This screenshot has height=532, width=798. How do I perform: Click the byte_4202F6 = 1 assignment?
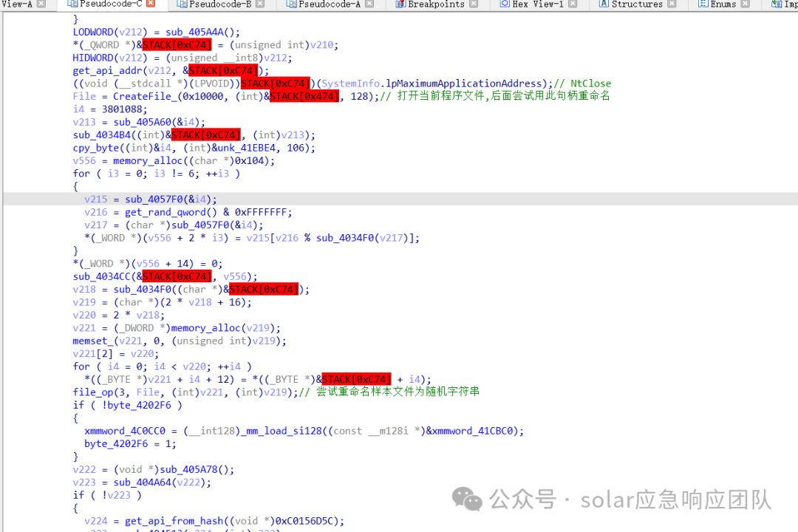click(130, 444)
